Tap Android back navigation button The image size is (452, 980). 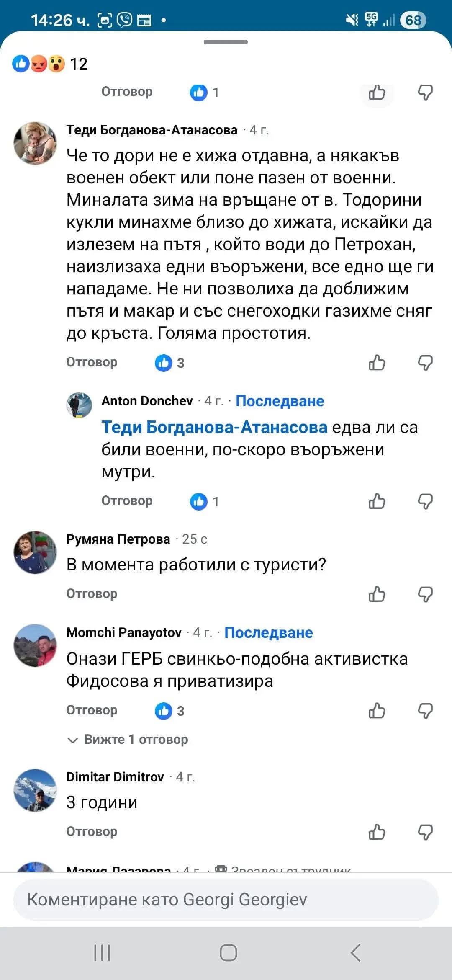355,953
